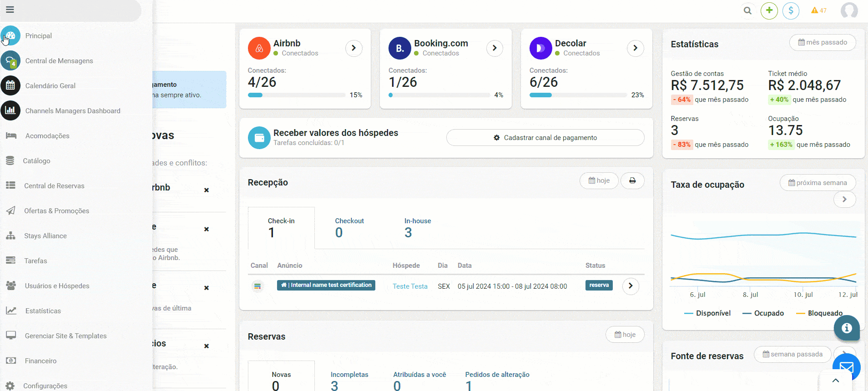Open Channels Managers Dashboard menu label
Screen dimensions: 868x391
click(73, 110)
